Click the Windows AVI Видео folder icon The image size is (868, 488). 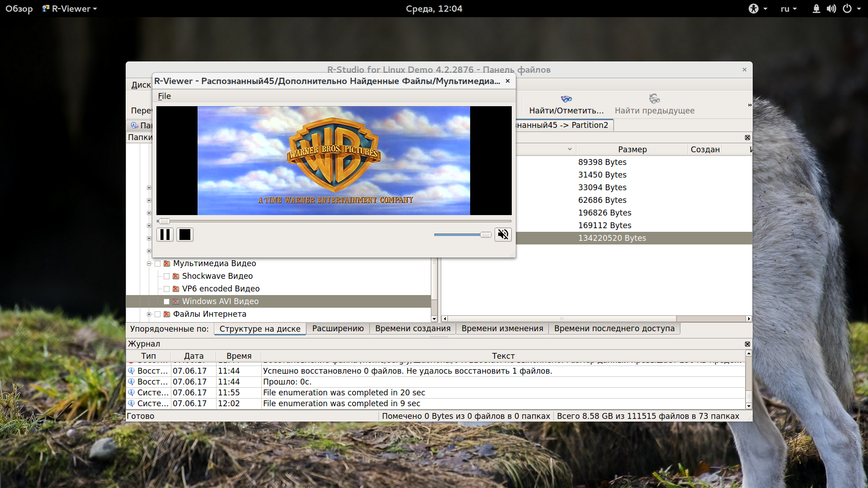point(176,301)
